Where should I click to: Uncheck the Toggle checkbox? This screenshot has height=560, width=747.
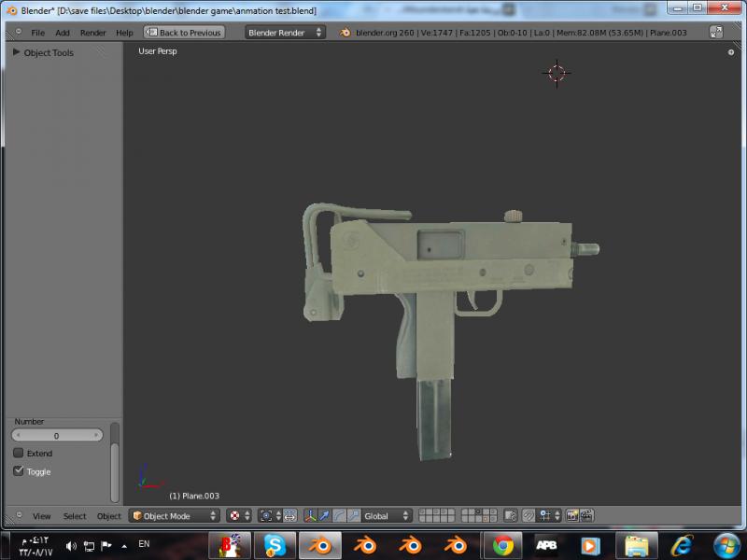pyautogui.click(x=18, y=471)
